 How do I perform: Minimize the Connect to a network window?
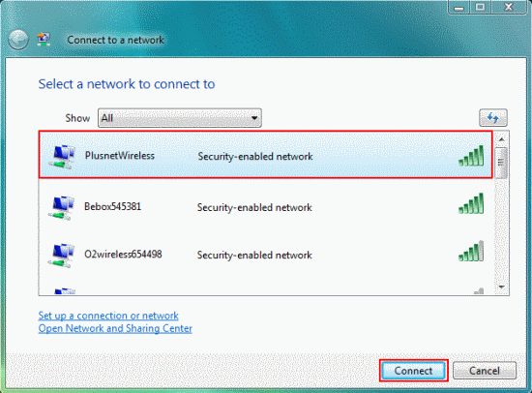(x=459, y=7)
